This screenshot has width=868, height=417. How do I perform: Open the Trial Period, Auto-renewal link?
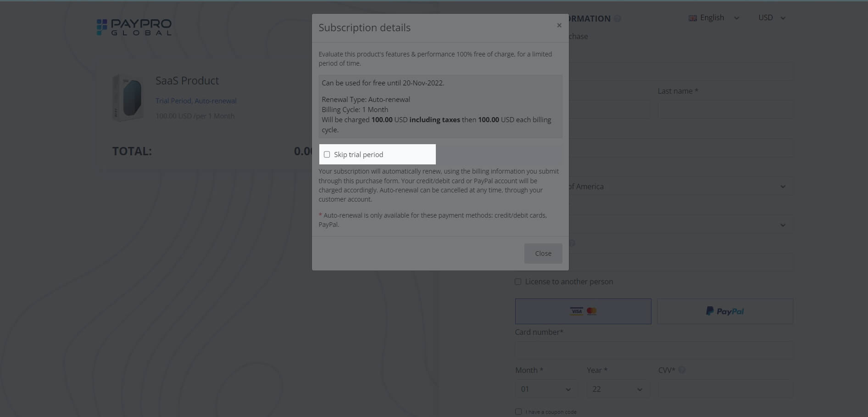pyautogui.click(x=196, y=101)
